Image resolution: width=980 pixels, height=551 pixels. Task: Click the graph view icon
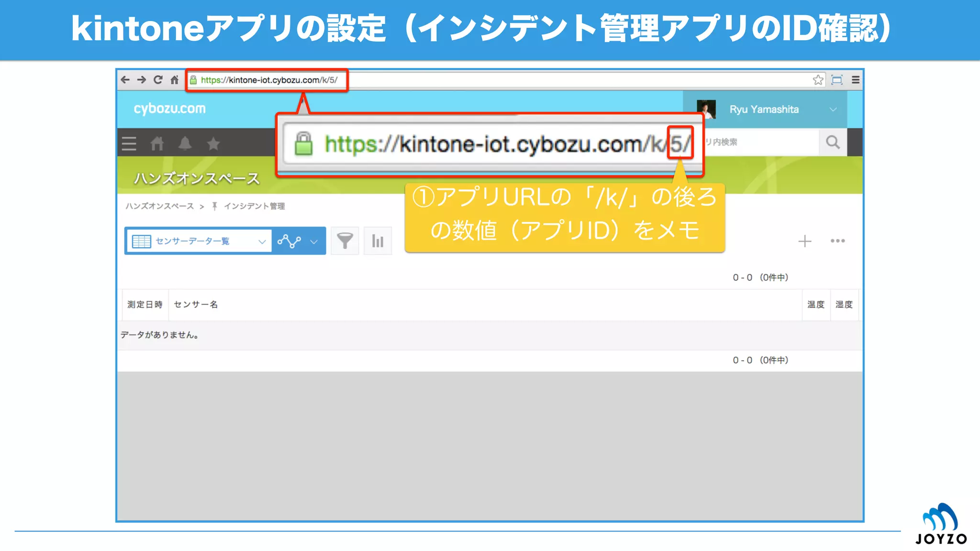coord(289,241)
